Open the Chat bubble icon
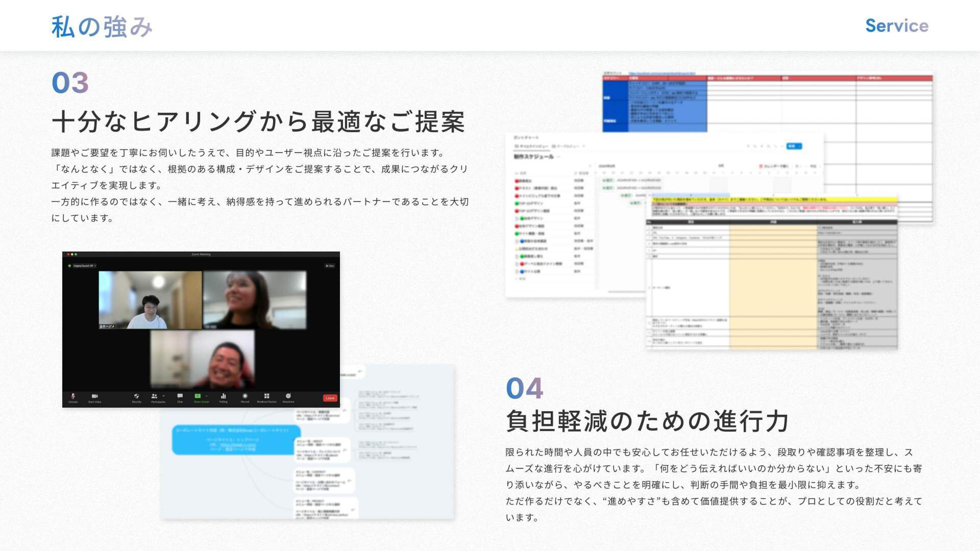Viewport: 980px width, 551px height. [180, 396]
